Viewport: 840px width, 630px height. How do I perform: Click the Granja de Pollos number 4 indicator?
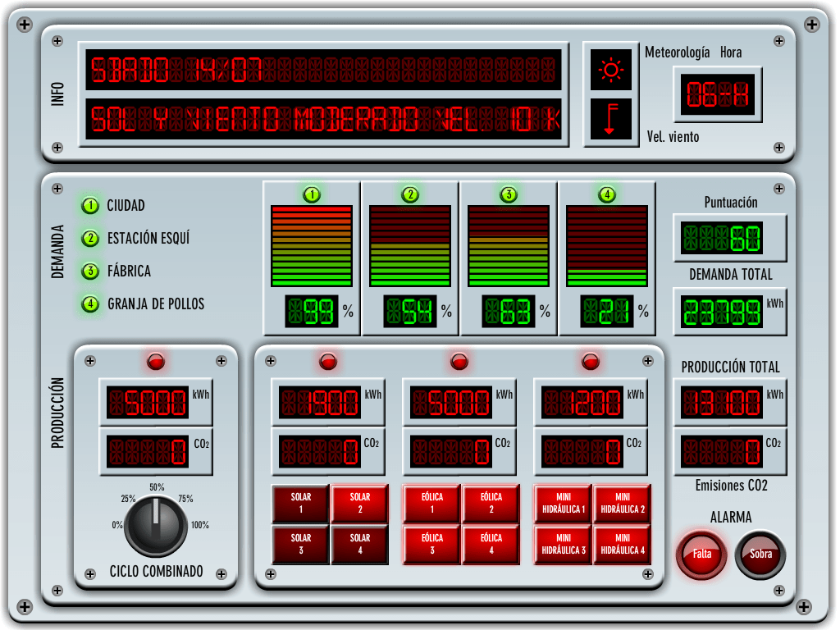pos(90,304)
